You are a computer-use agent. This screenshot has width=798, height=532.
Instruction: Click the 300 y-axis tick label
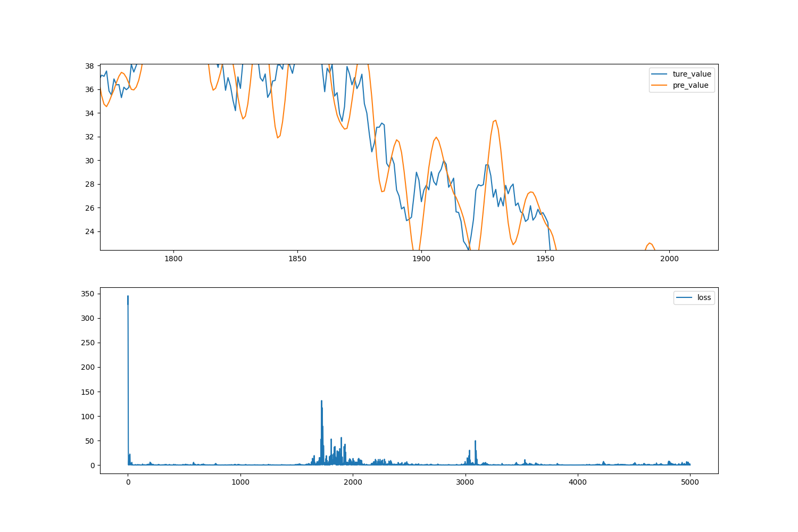point(88,318)
